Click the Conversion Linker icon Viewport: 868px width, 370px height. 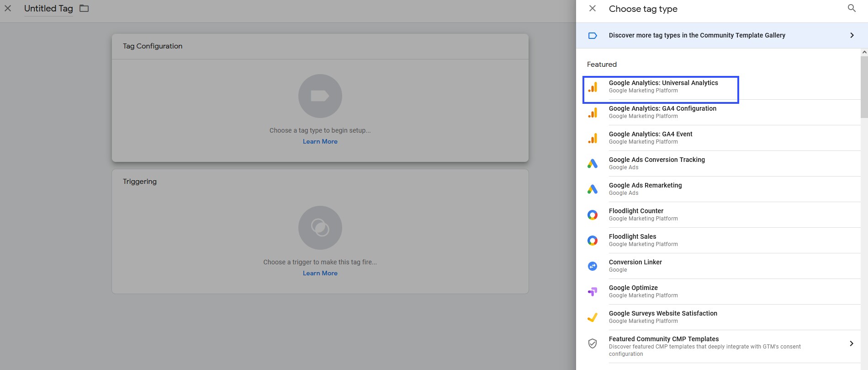[593, 266]
